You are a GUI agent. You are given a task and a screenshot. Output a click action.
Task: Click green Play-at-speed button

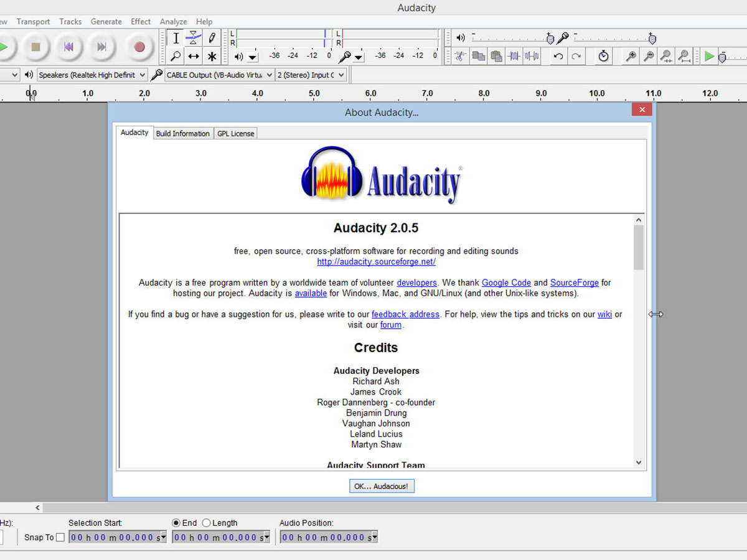tap(709, 56)
